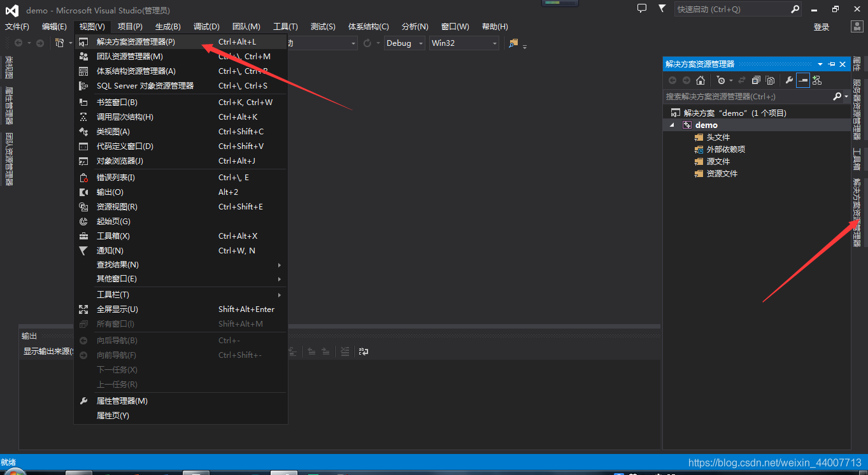
Task: Open 编辑(E) menu
Action: [54, 26]
